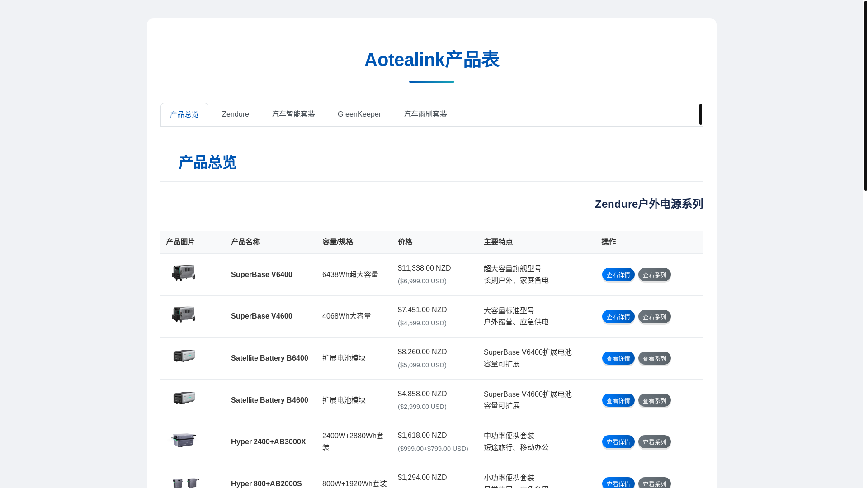This screenshot has height=488, width=868.
Task: Click the ($6,999.00 USD) price note
Action: click(422, 281)
